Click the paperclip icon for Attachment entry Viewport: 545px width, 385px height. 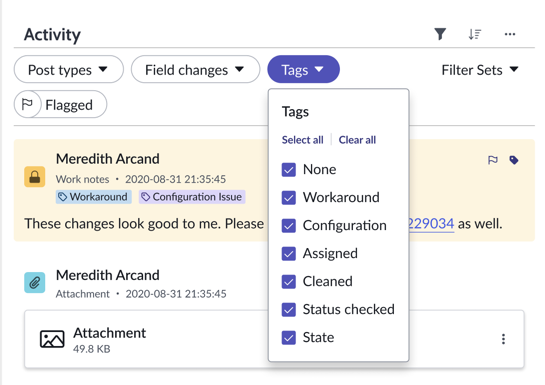(x=34, y=282)
